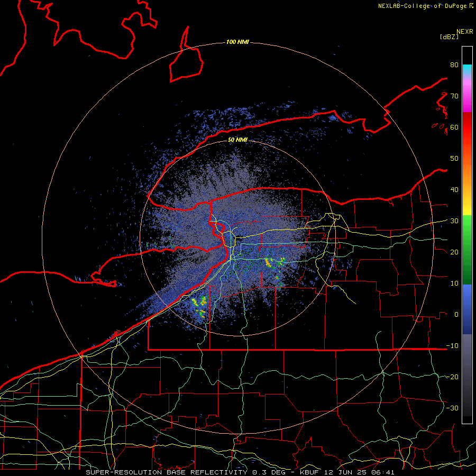Click the -10 value on the dBZ scale

[x=452, y=346]
